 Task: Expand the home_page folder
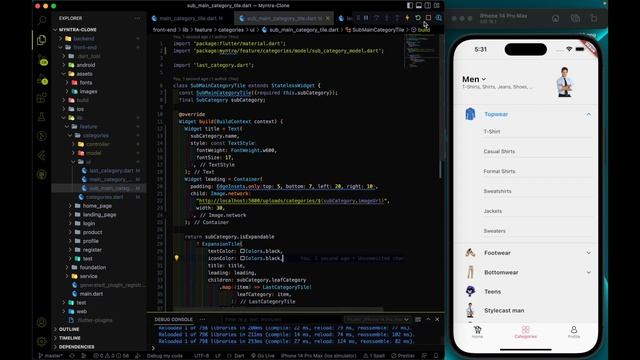point(98,206)
